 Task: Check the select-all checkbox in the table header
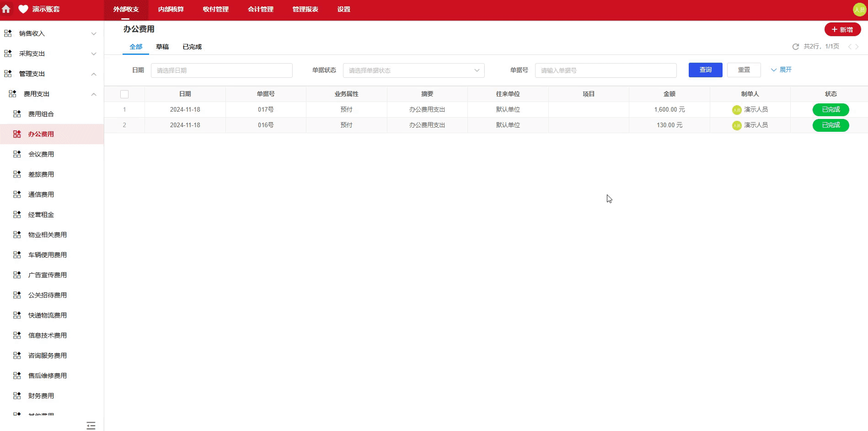coord(124,94)
